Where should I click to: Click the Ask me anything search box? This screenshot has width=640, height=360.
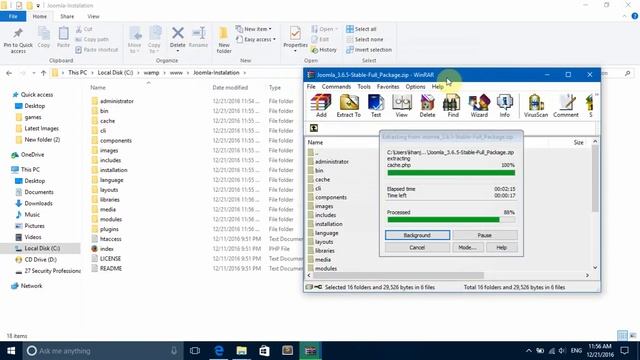[x=102, y=351]
